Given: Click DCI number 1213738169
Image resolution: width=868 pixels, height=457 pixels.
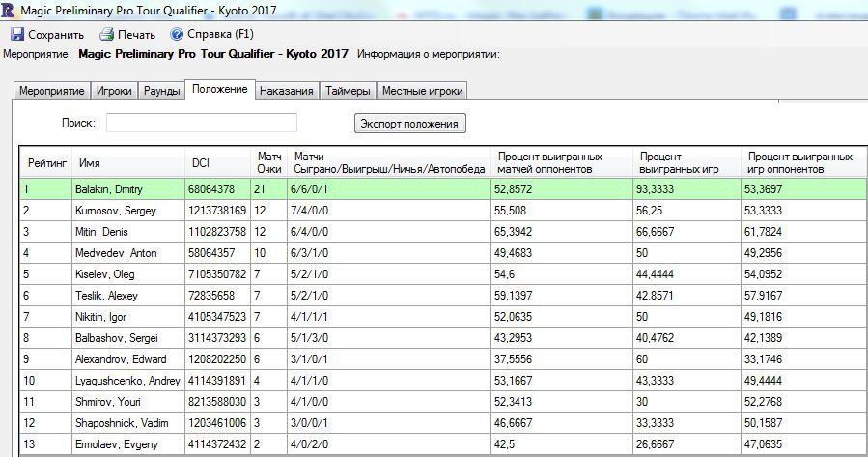Looking at the screenshot, I should click(x=217, y=211).
